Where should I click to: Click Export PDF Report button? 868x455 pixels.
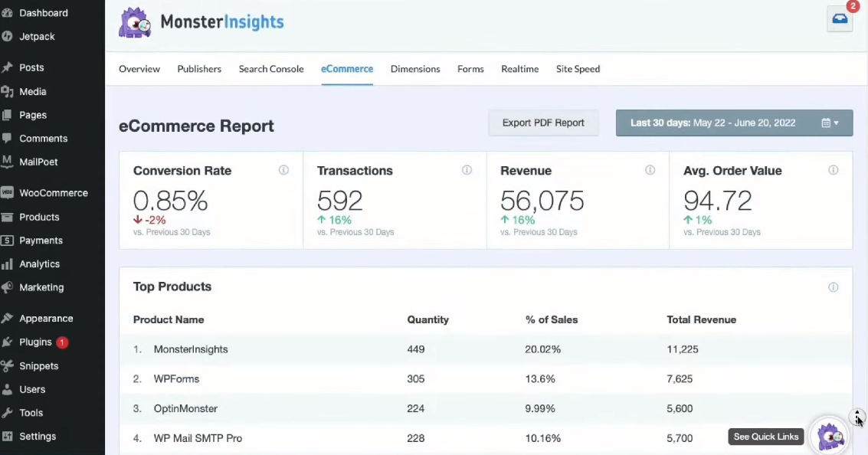(x=543, y=123)
